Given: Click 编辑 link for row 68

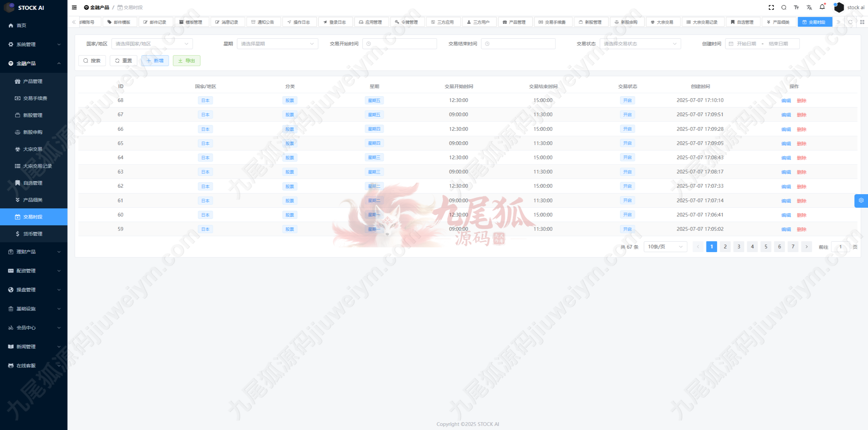Looking at the screenshot, I should click(786, 101).
